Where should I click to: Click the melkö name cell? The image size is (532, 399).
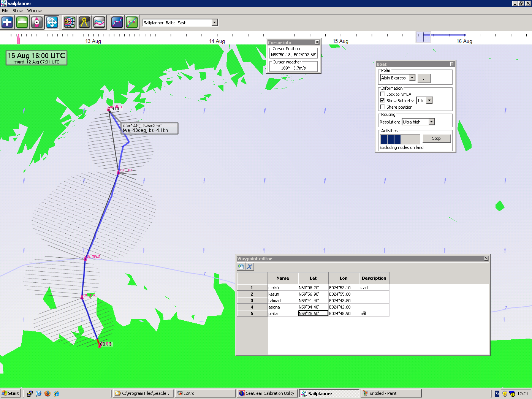pyautogui.click(x=283, y=288)
